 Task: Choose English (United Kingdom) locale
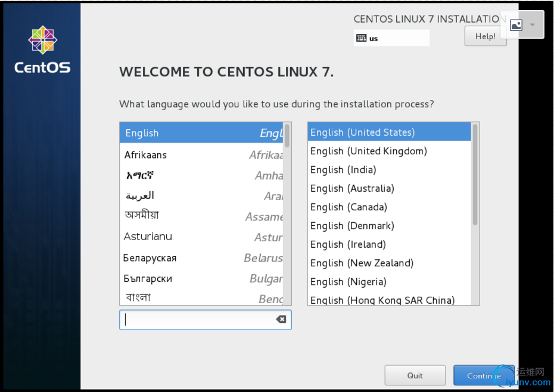390,151
